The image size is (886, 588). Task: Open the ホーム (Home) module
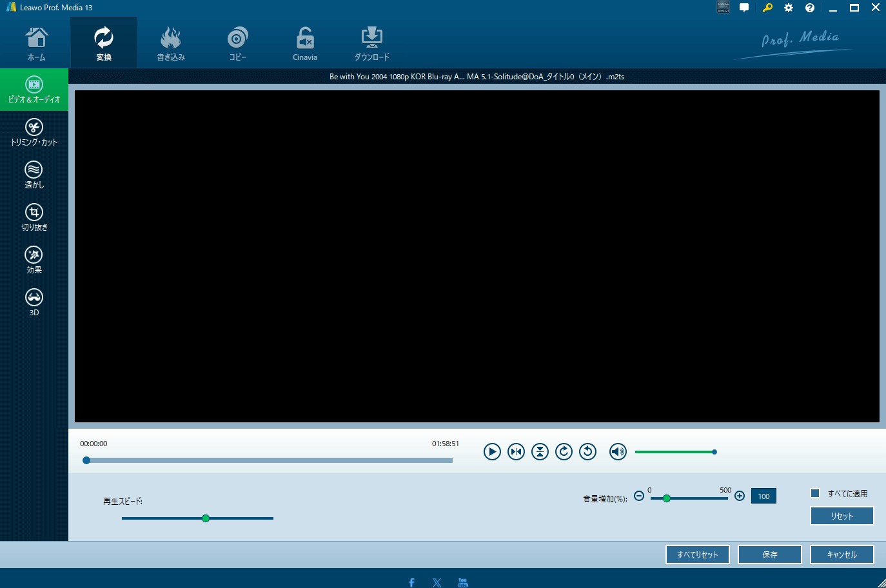coord(37,43)
